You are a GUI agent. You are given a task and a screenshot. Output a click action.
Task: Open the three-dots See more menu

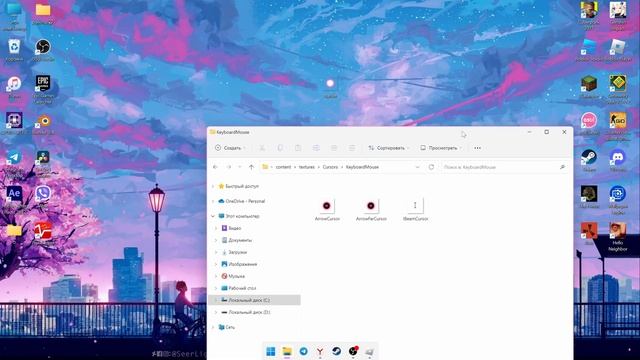[478, 148]
